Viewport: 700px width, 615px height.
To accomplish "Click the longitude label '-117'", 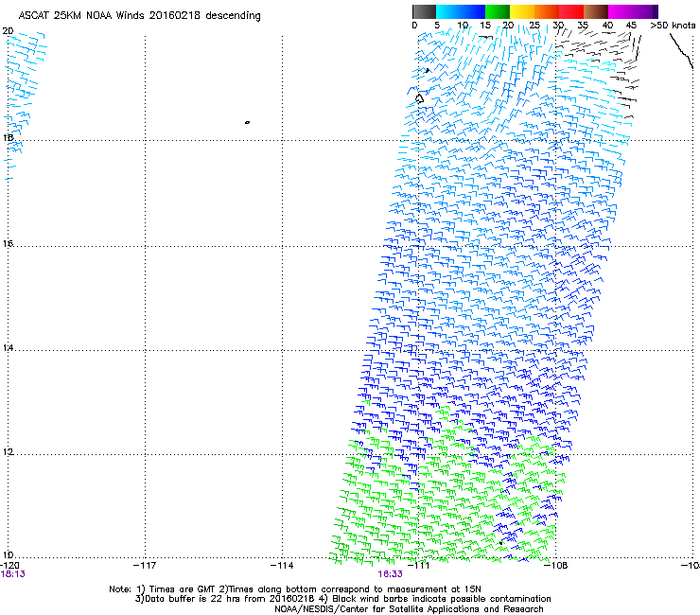I will (x=145, y=566).
